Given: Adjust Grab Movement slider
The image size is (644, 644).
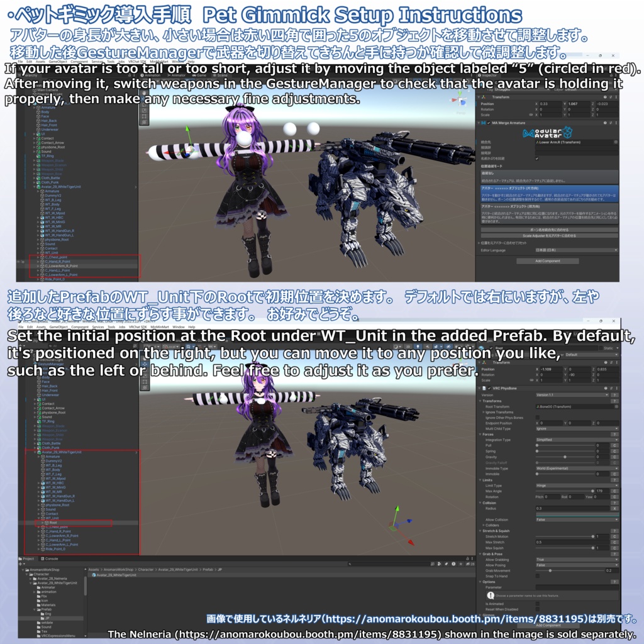Looking at the screenshot, I should (550, 570).
